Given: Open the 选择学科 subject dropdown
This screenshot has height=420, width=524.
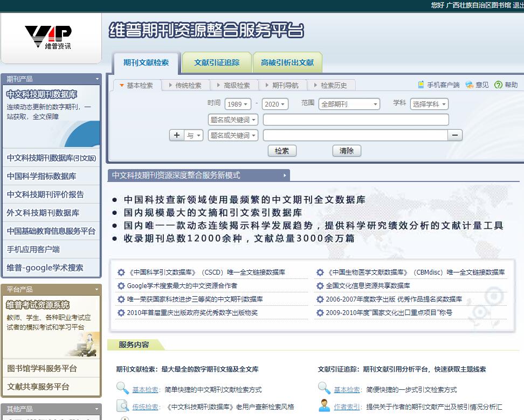Looking at the screenshot, I should pos(429,104).
